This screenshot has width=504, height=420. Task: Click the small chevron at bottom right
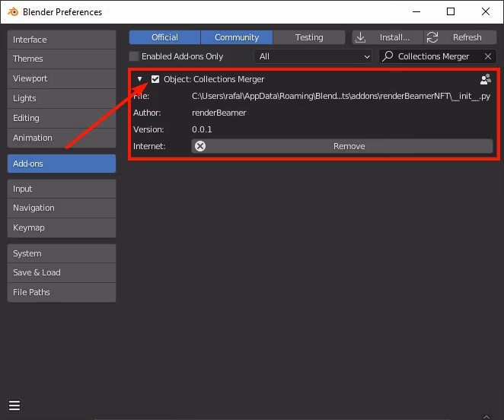[486, 416]
